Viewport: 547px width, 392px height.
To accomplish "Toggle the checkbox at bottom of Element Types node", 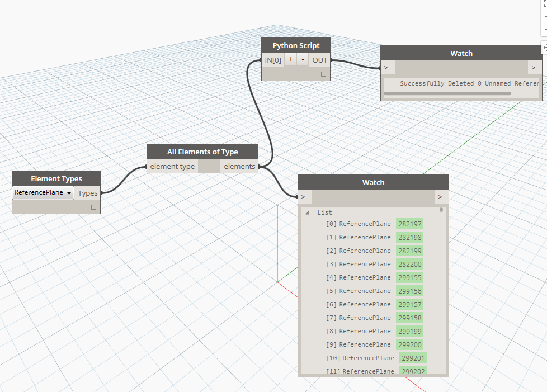I will click(93, 207).
